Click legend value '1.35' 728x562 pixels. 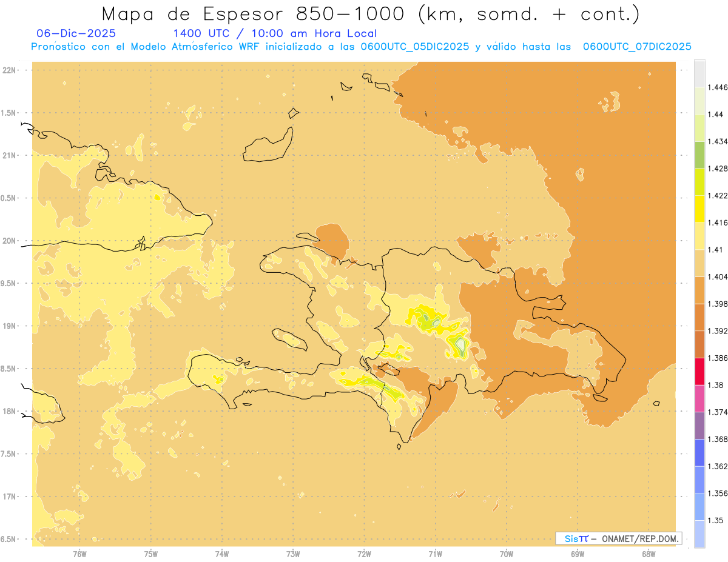716,520
